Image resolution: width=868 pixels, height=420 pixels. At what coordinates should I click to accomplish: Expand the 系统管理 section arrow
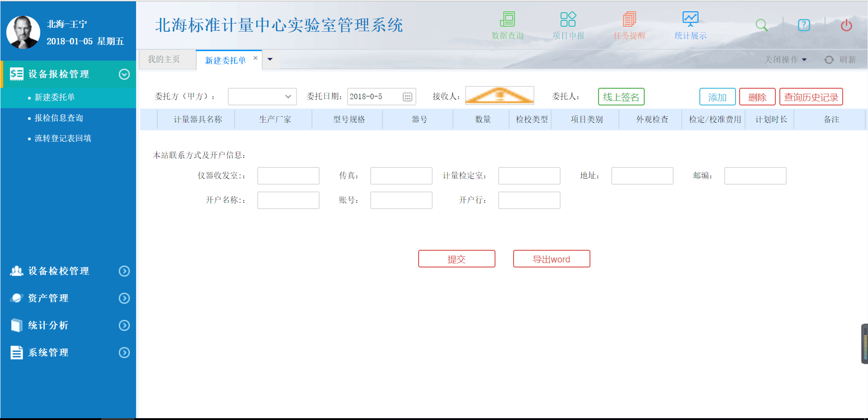click(x=124, y=353)
